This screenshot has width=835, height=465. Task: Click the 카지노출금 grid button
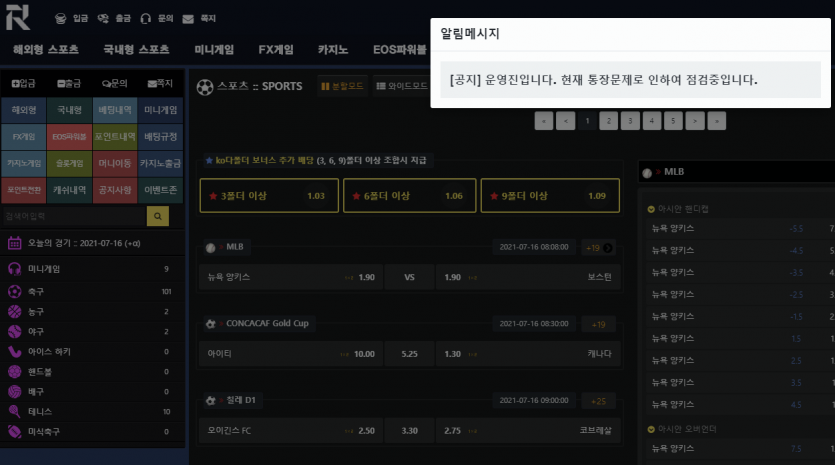tap(160, 164)
